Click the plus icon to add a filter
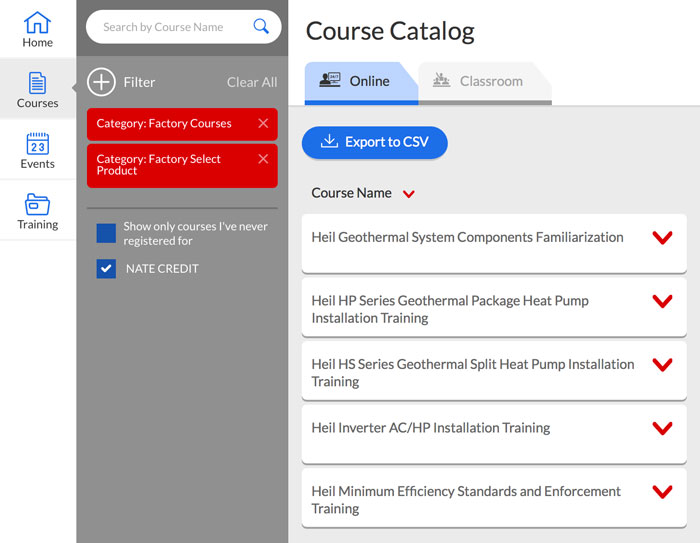 point(101,82)
